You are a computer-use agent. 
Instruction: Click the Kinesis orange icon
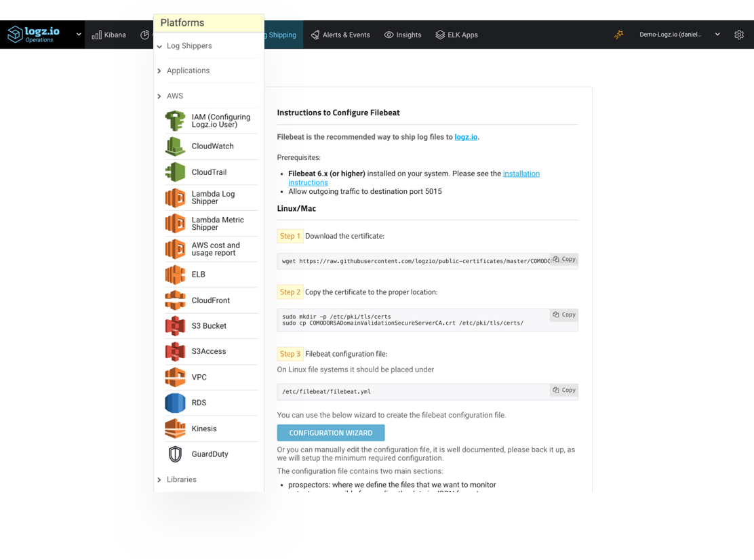pos(175,428)
